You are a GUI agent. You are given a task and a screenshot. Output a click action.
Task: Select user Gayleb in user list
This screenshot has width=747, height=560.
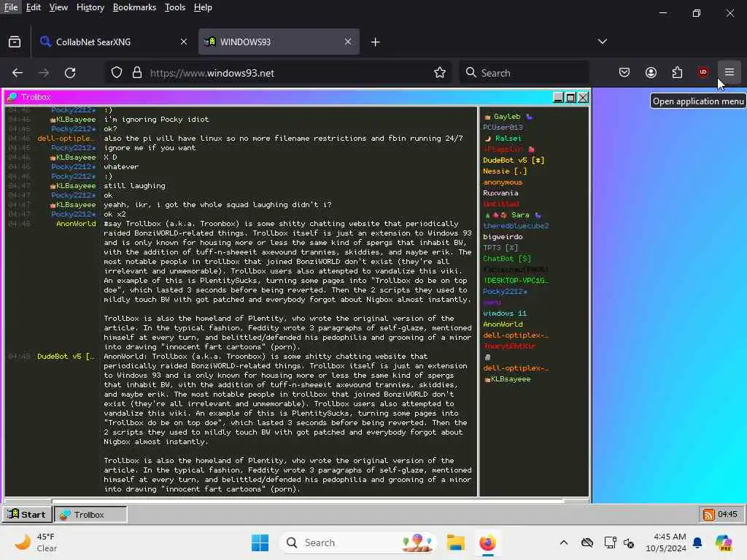click(507, 117)
